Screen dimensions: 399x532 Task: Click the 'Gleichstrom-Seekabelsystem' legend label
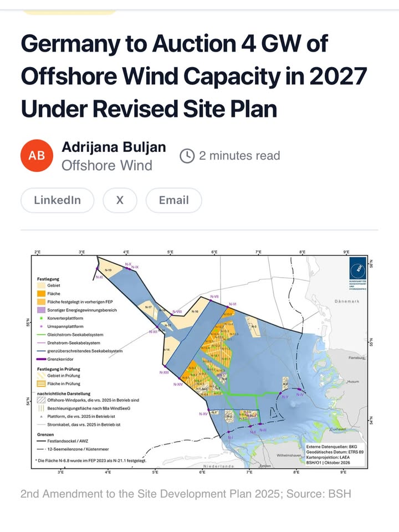[x=75, y=335]
